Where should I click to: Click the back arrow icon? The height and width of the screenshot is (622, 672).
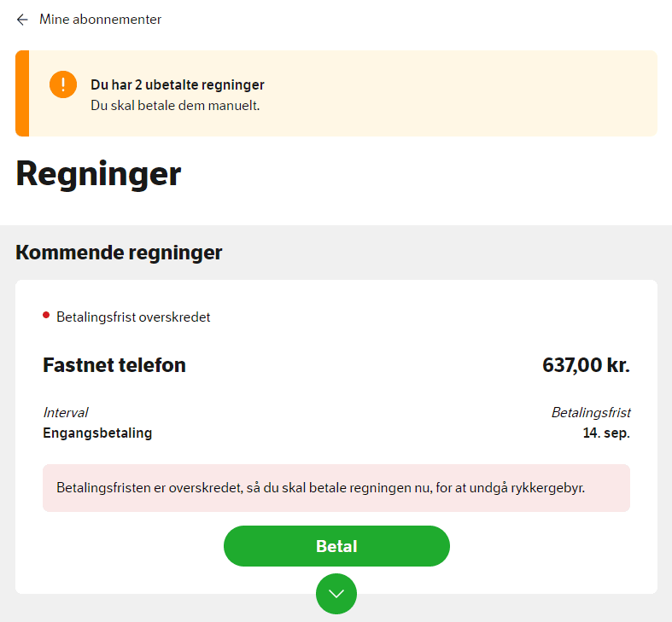click(22, 20)
